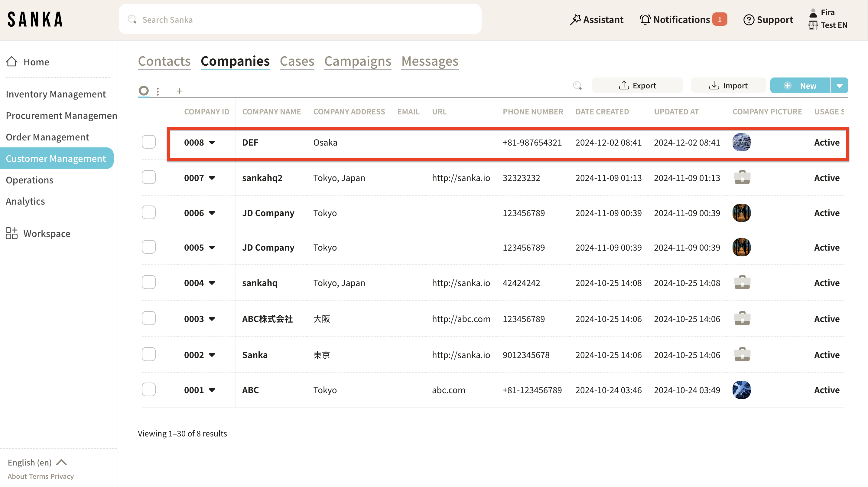868x487 pixels.
Task: Expand the dropdown arrow next to New
Action: [x=839, y=86]
